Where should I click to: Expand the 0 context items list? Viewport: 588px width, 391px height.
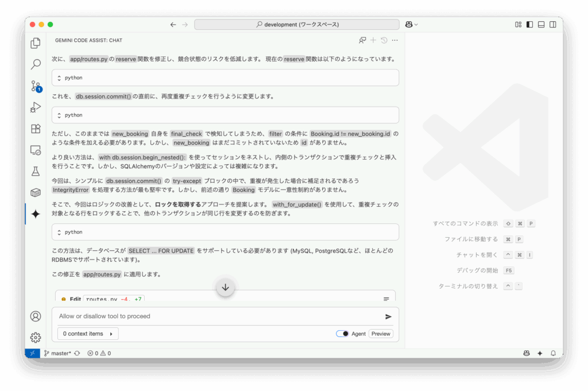click(88, 334)
